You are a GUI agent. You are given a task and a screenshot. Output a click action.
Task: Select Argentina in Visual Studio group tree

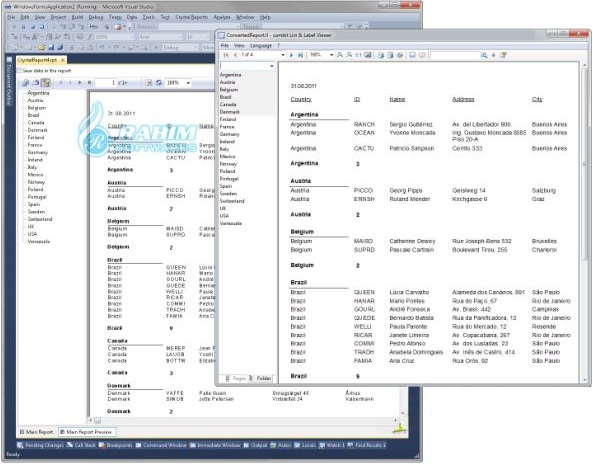tap(38, 93)
